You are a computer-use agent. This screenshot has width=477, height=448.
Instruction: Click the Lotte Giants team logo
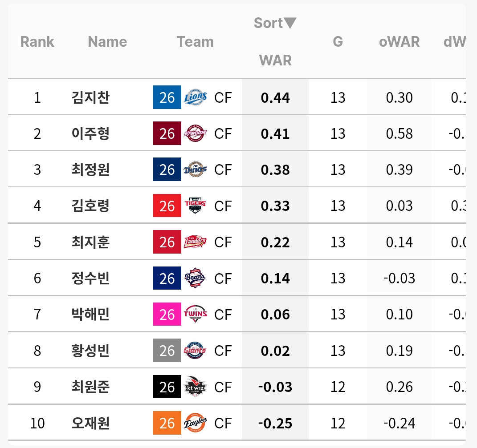196,351
